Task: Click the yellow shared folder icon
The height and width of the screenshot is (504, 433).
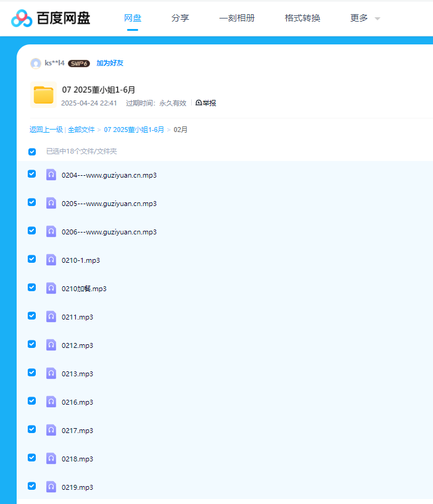Action: tap(43, 95)
